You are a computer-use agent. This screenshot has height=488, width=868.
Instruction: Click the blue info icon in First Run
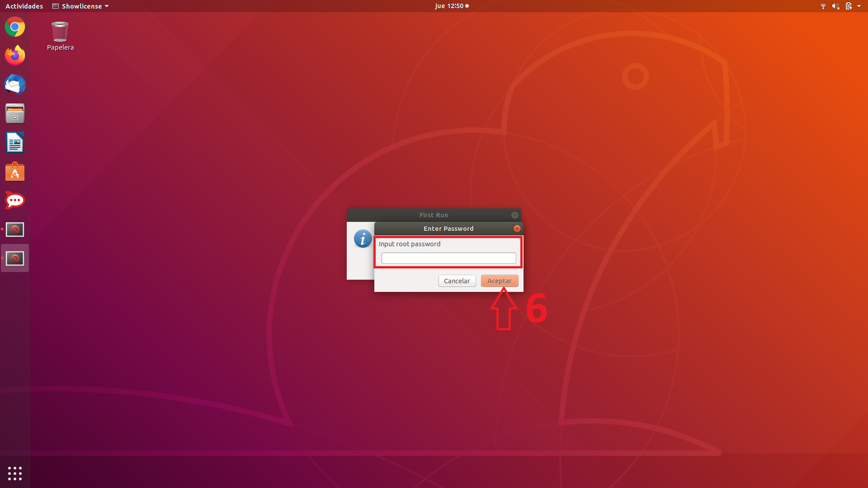click(363, 239)
